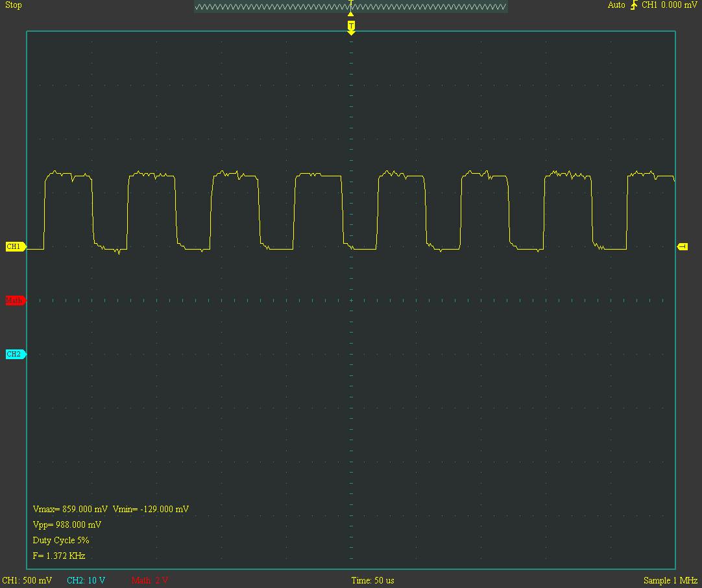Click the horizontal trigger position T marker
The height and width of the screenshot is (588, 702).
[351, 27]
